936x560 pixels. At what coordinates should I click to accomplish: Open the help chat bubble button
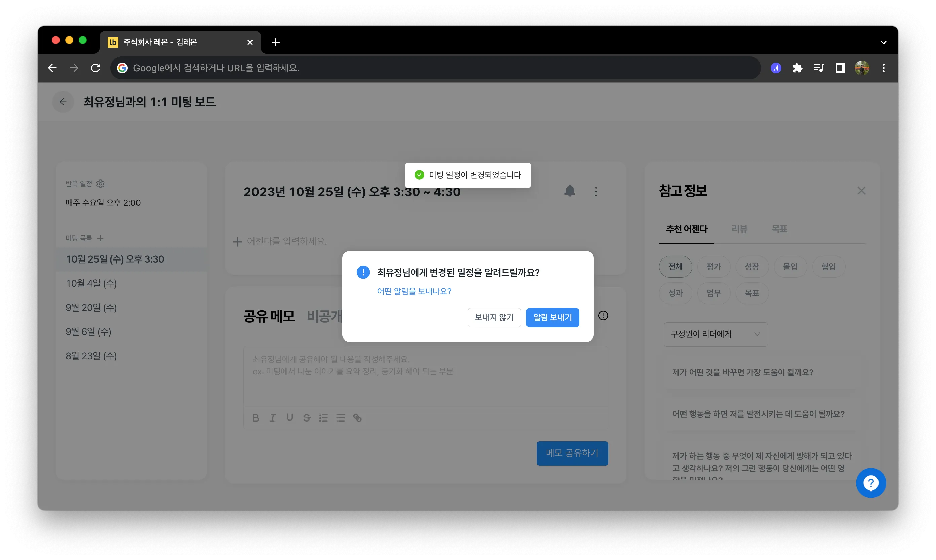click(871, 483)
